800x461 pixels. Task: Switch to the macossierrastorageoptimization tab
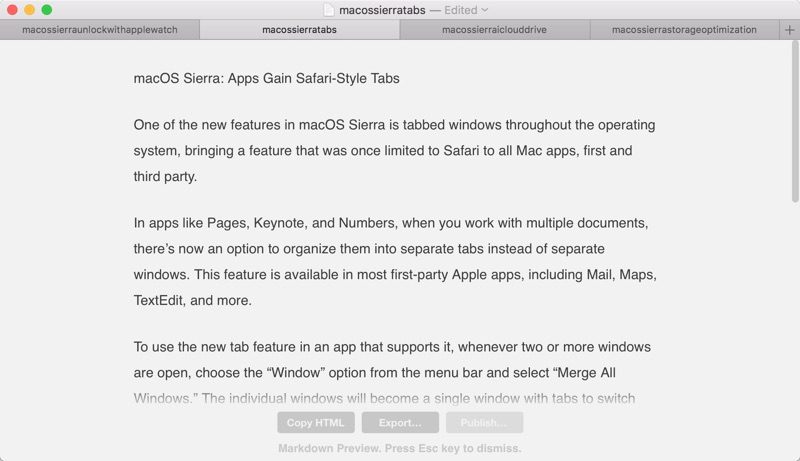(x=684, y=30)
